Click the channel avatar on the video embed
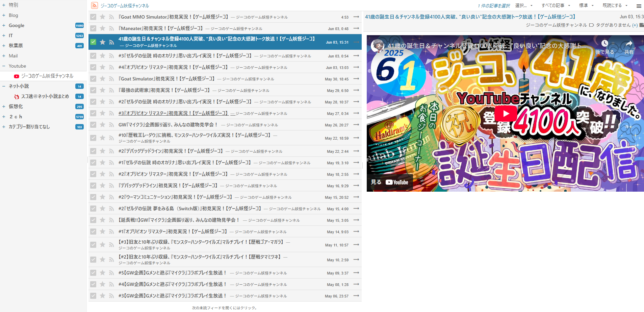The width and height of the screenshot is (644, 312). point(377,46)
